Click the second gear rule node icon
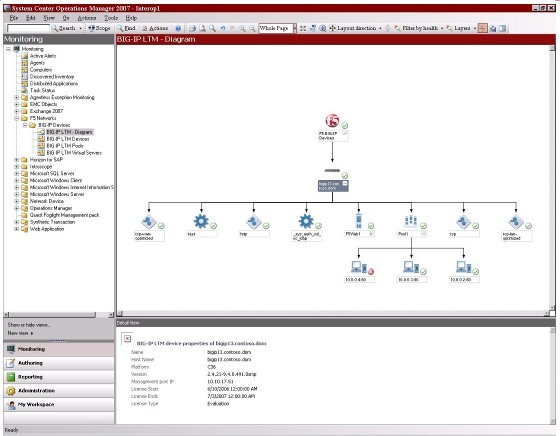Image resolution: width=560 pixels, height=436 pixels. point(306,221)
